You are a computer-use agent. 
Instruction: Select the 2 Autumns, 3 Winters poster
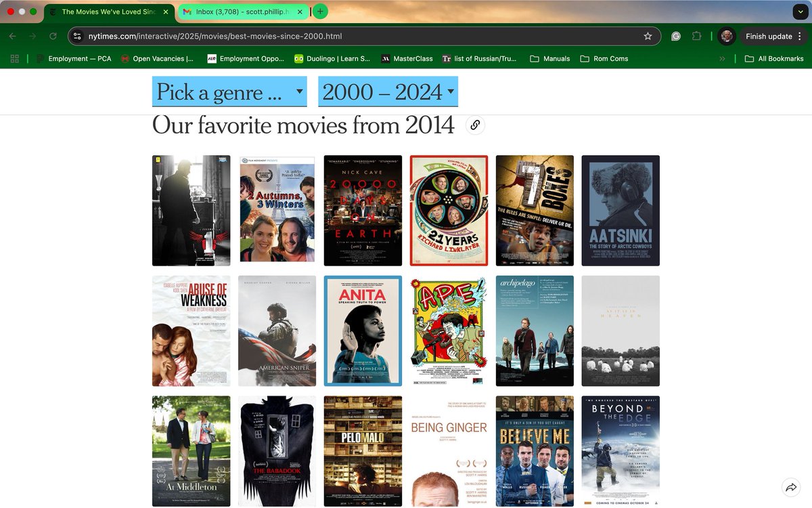(x=277, y=211)
